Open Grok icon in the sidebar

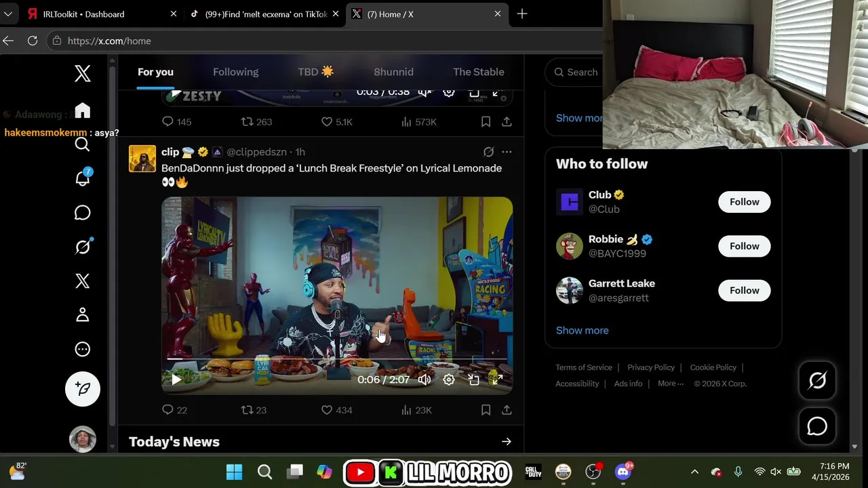[x=83, y=247]
